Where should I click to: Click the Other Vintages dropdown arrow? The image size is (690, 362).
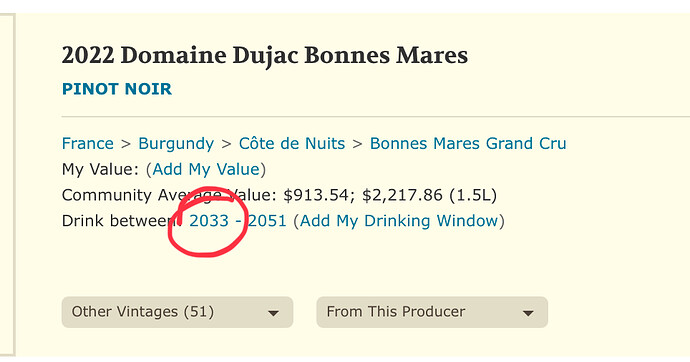(273, 313)
